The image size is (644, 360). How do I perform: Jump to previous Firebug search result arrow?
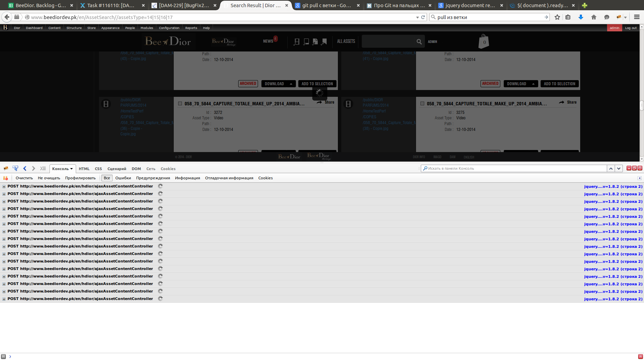(x=611, y=168)
